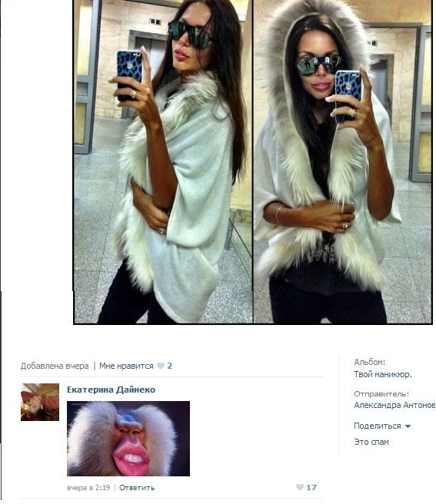The width and height of the screenshot is (436, 504).
Task: Like the comment via the heart near 17
Action: pos(300,487)
